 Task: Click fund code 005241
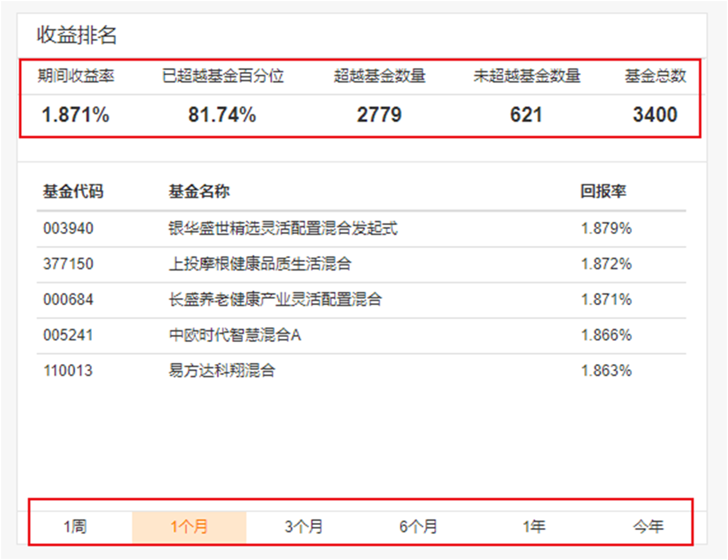click(x=68, y=336)
